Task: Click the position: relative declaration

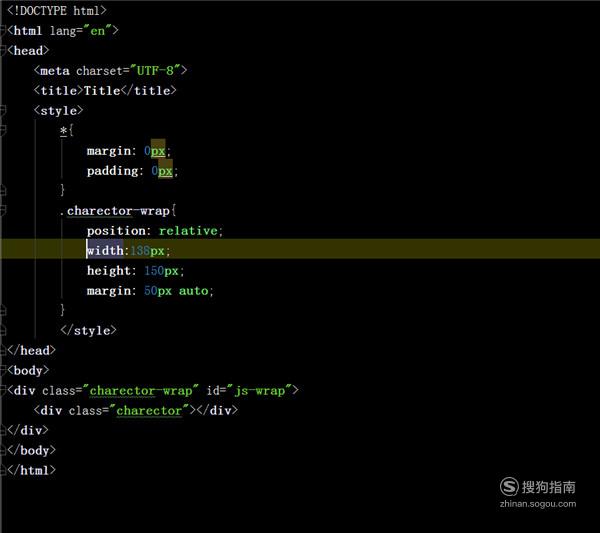Action: coord(155,230)
